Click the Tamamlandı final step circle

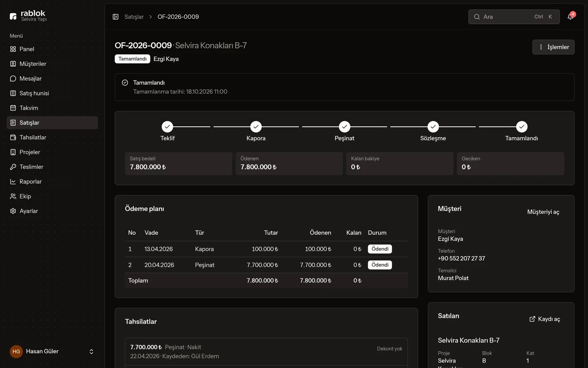tap(521, 127)
